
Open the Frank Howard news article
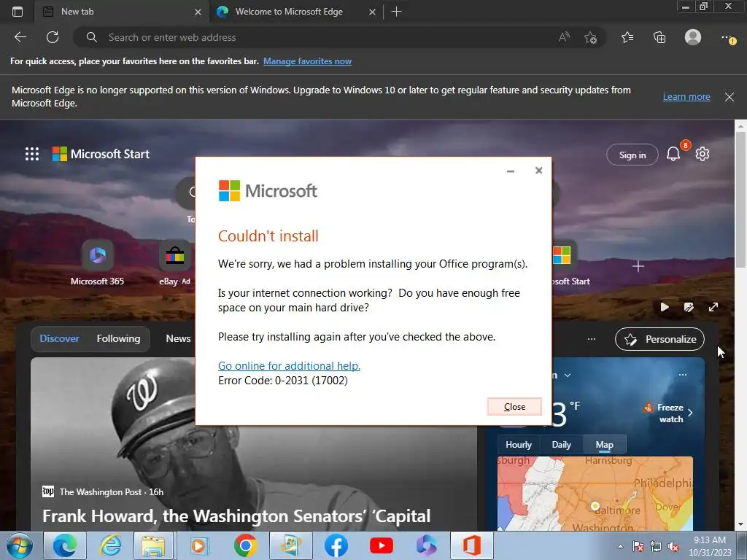[x=236, y=516]
